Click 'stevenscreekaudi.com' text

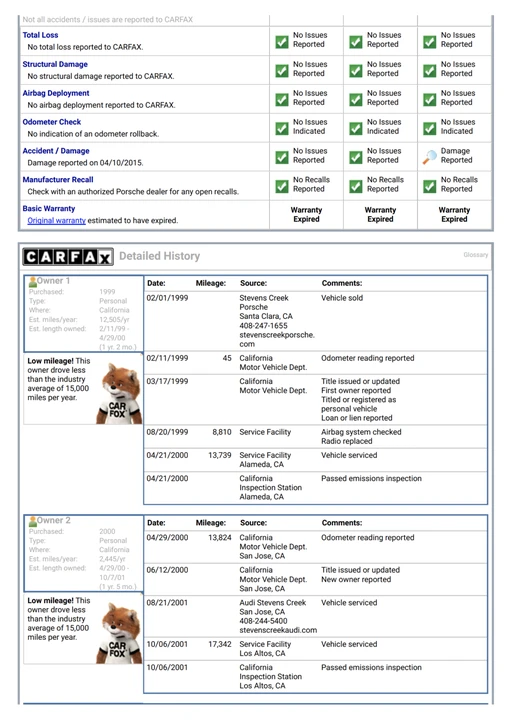click(278, 630)
